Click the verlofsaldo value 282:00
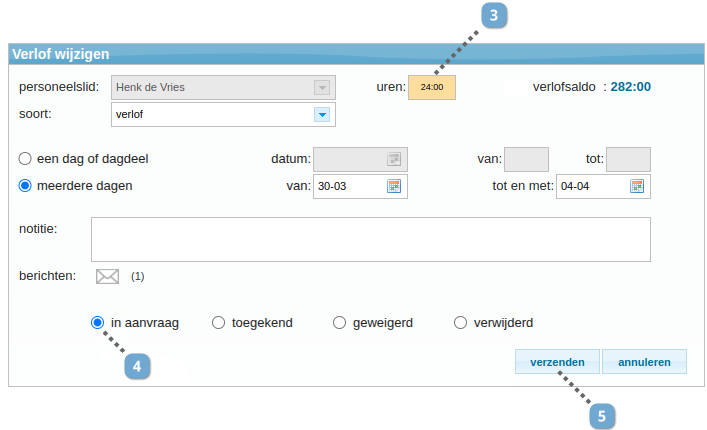Viewport: 707px width, 430px height. 629,87
